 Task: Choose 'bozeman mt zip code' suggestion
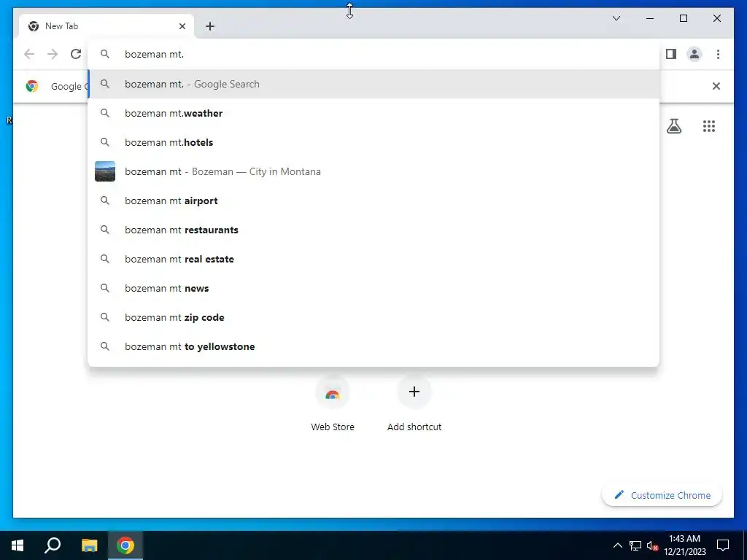tap(373, 317)
